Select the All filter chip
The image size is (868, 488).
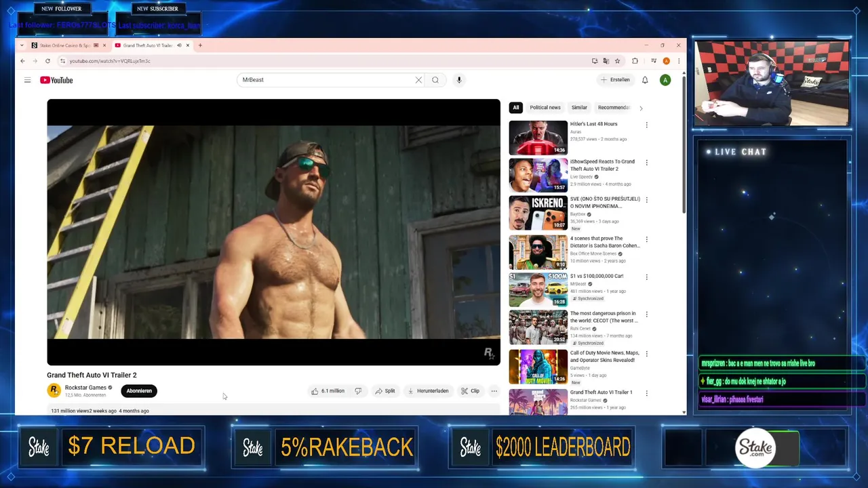pos(516,108)
